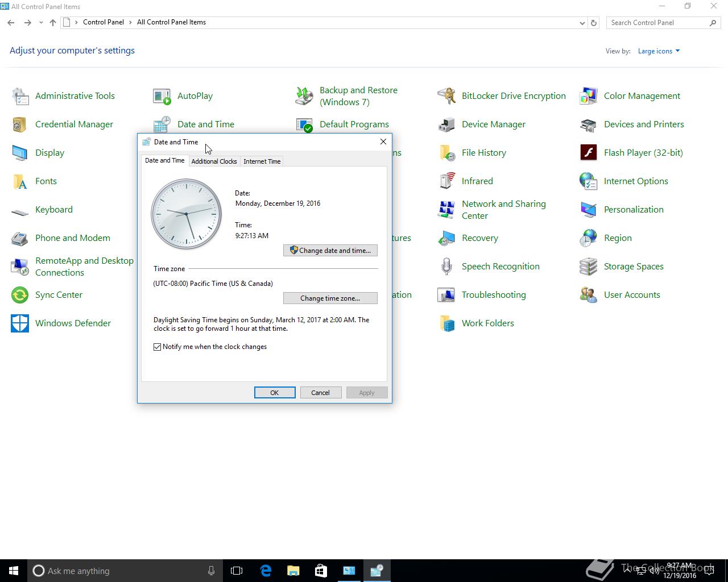The height and width of the screenshot is (582, 728).
Task: Click the Search Control Panel field
Action: 658,23
